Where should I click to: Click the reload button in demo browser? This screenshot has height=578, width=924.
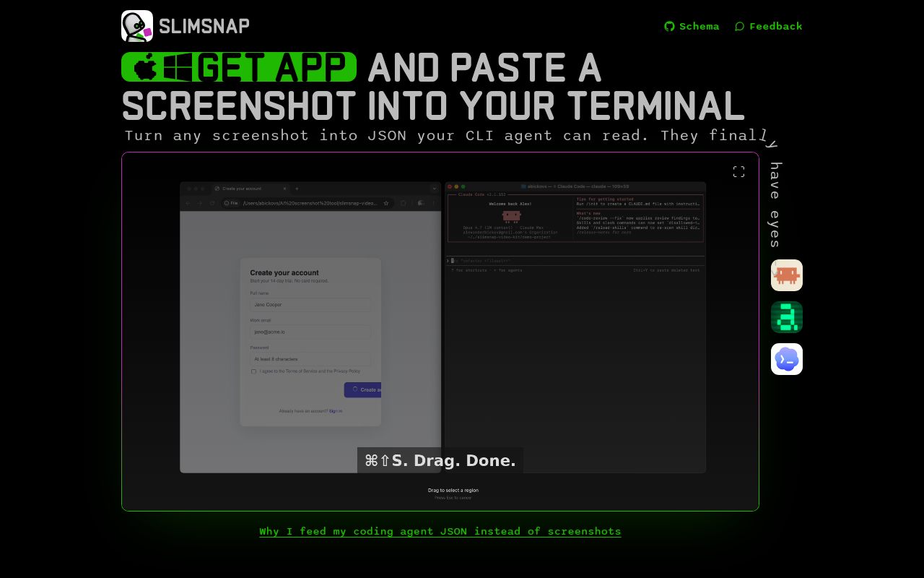[x=212, y=203]
